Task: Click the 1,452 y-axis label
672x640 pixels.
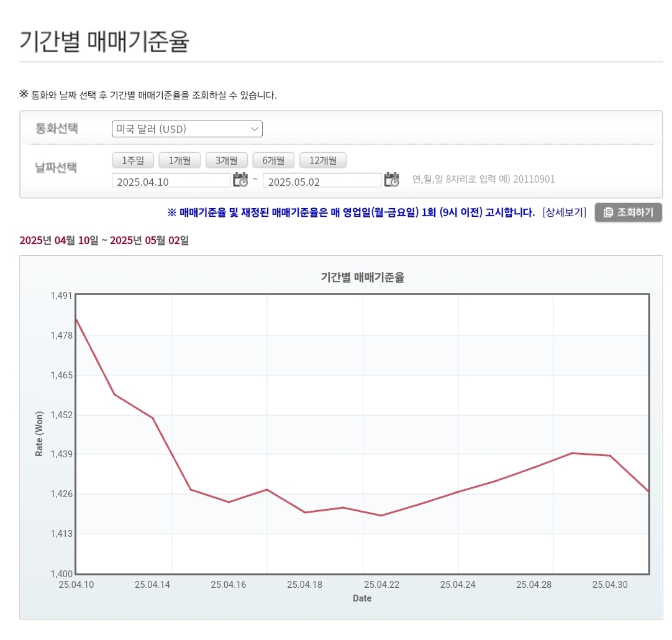Action: (61, 415)
